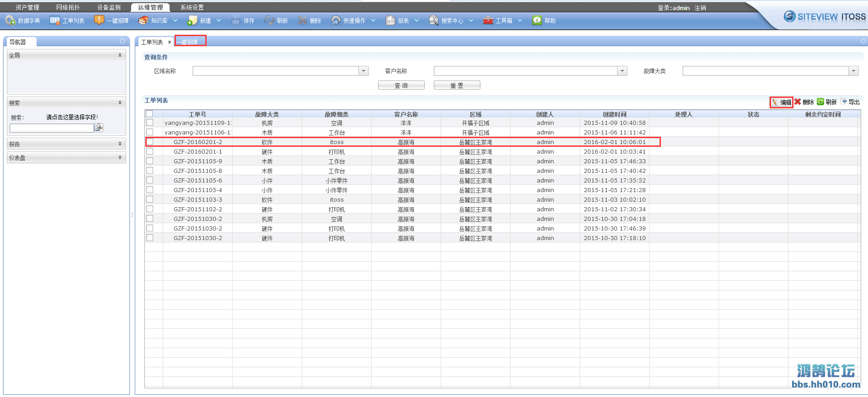Screen dimensions: 868x397
Task: Check the GZF-20160201-2 row checkbox
Action: [x=150, y=142]
